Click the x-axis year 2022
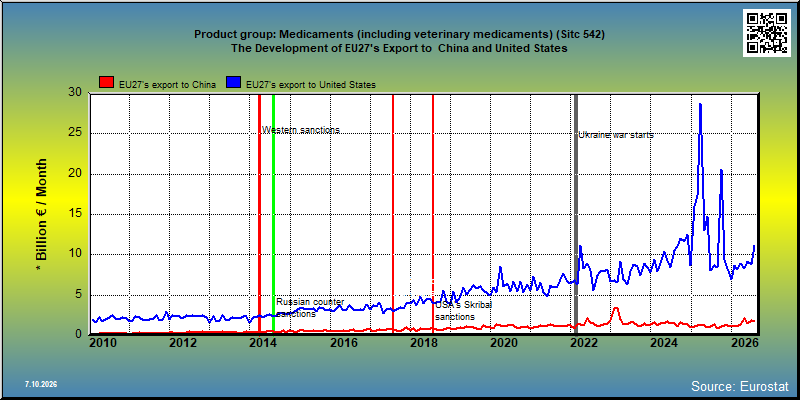Screen dimensions: 800x400 [x=584, y=343]
